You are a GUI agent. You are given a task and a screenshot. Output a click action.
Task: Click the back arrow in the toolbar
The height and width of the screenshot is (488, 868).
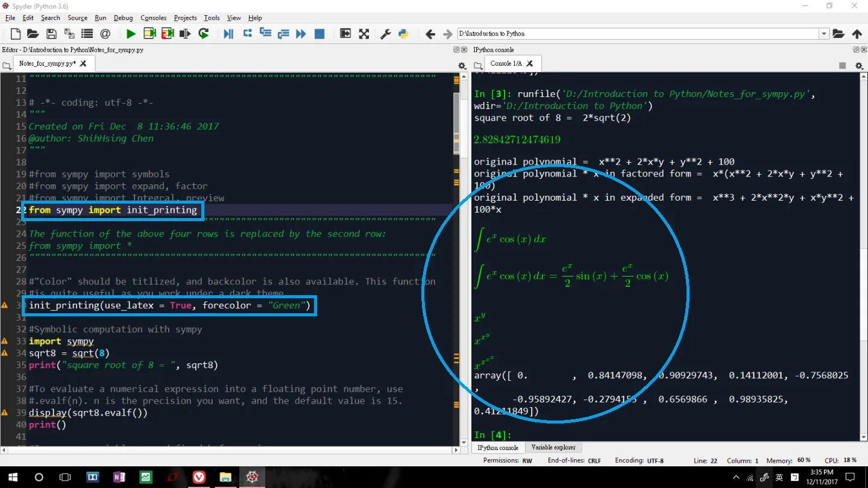[x=430, y=34]
